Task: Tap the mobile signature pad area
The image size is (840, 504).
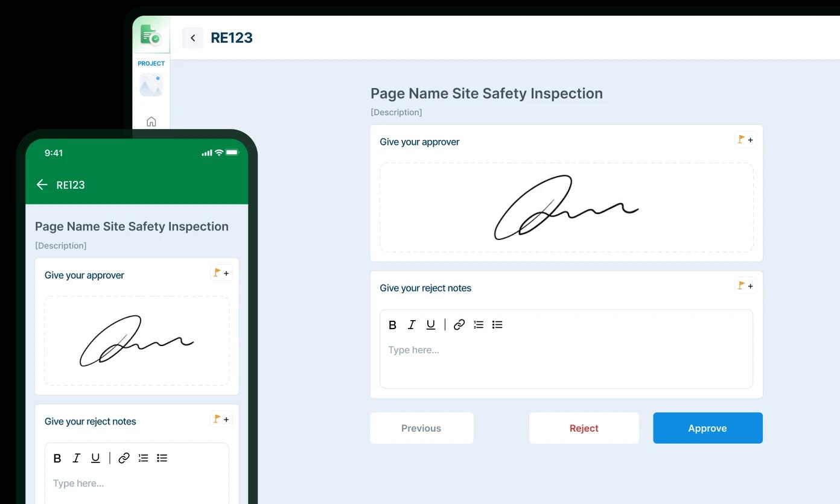Action: point(136,341)
